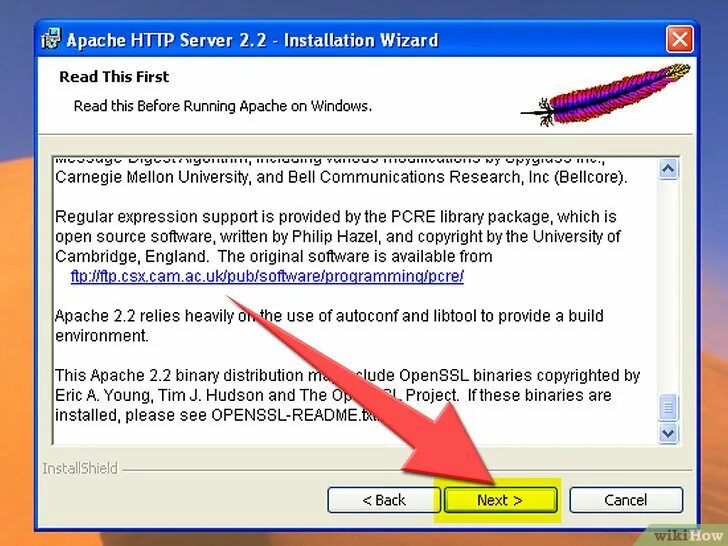Click the 'Regular expression support' line

336,217
